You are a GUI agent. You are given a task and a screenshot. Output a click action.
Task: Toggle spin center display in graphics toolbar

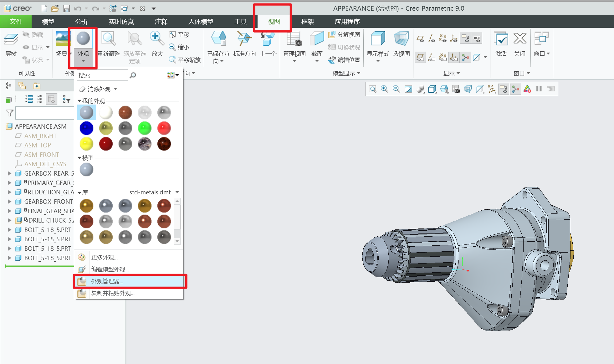click(x=515, y=89)
